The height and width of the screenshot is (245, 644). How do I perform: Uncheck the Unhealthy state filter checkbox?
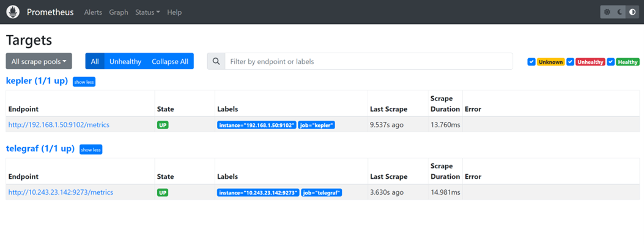[x=570, y=62]
